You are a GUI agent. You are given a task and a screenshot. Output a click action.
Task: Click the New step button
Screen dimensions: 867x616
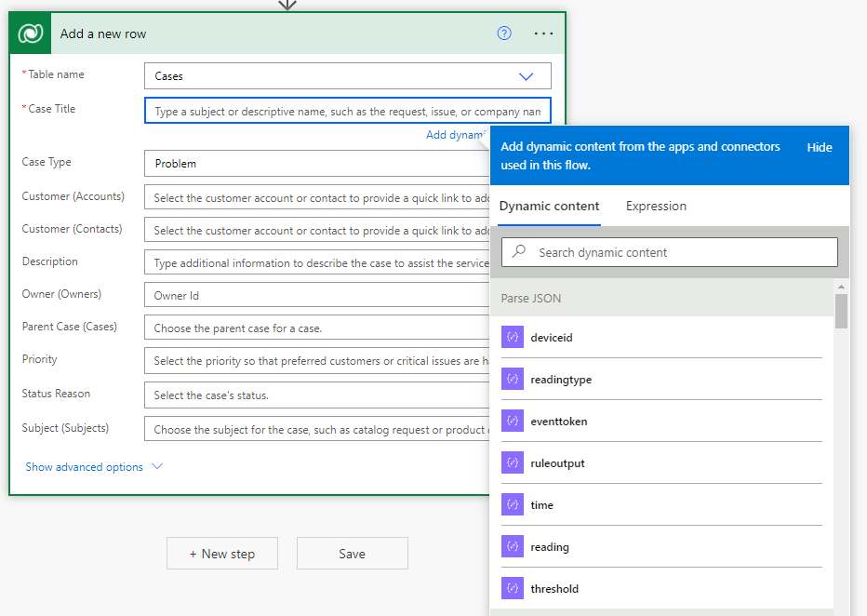[x=222, y=554]
